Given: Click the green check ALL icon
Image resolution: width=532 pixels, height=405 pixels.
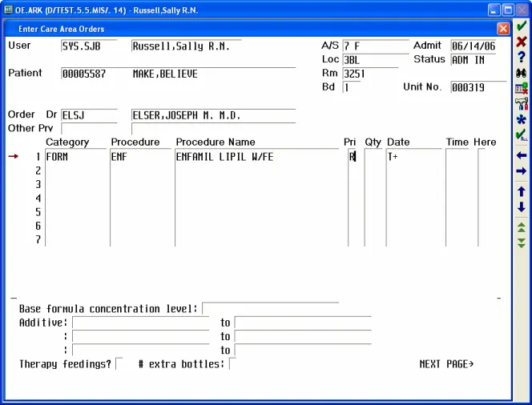Looking at the screenshot, I should pos(522,135).
